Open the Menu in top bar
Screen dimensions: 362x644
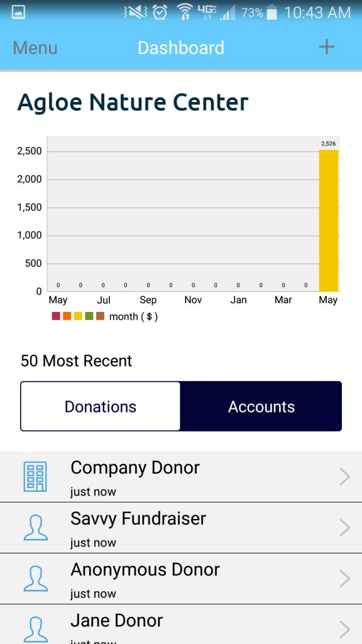click(35, 48)
